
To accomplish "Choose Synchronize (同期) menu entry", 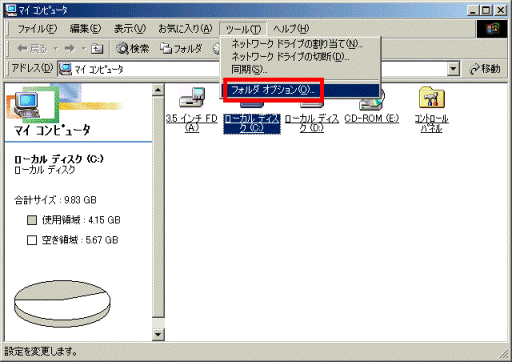I will pyautogui.click(x=300, y=69).
